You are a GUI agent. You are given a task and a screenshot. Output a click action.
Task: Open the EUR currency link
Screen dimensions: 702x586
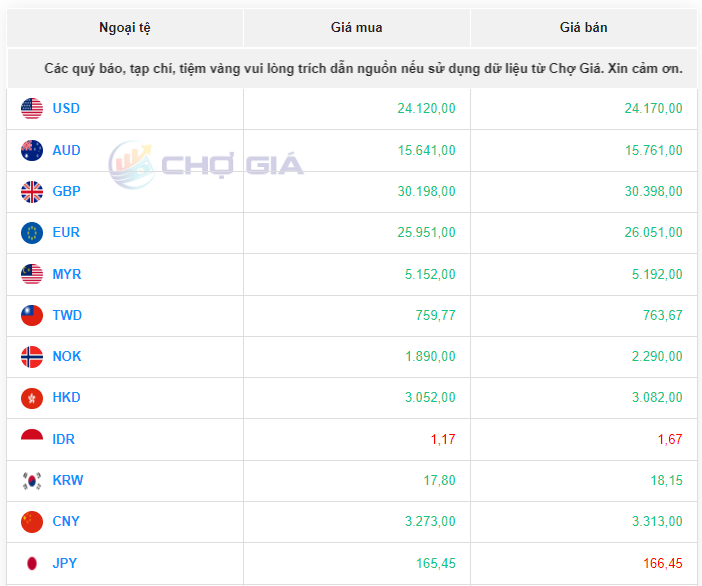(66, 233)
